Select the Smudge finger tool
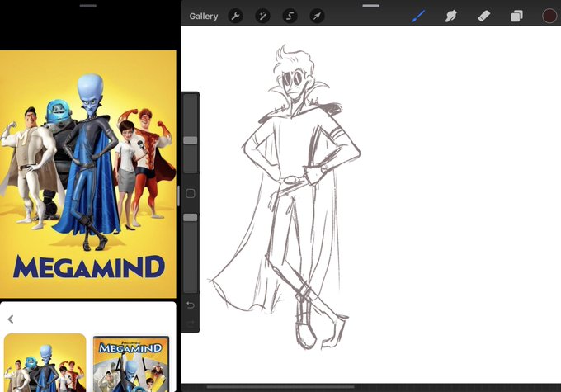This screenshot has height=392, width=561. coord(450,17)
